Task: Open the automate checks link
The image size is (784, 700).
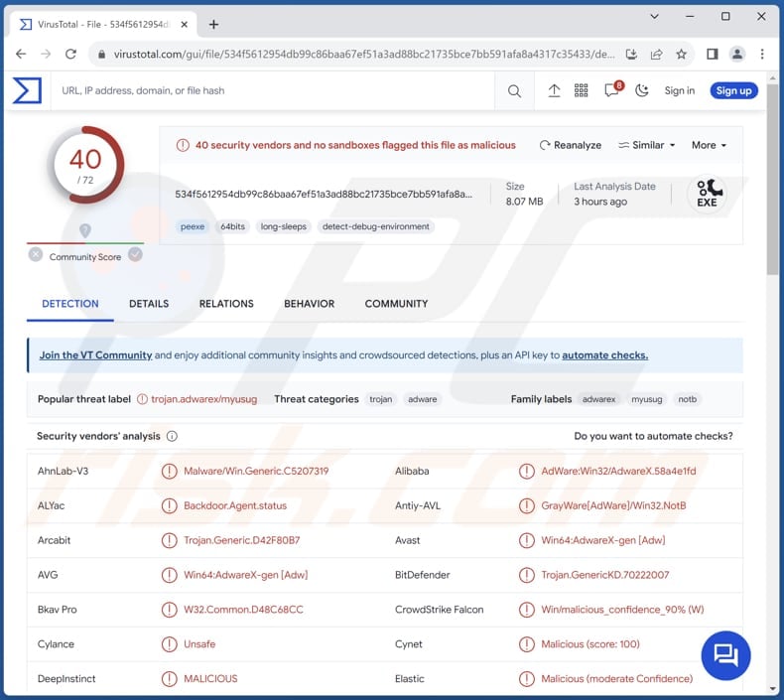Action: click(x=604, y=355)
